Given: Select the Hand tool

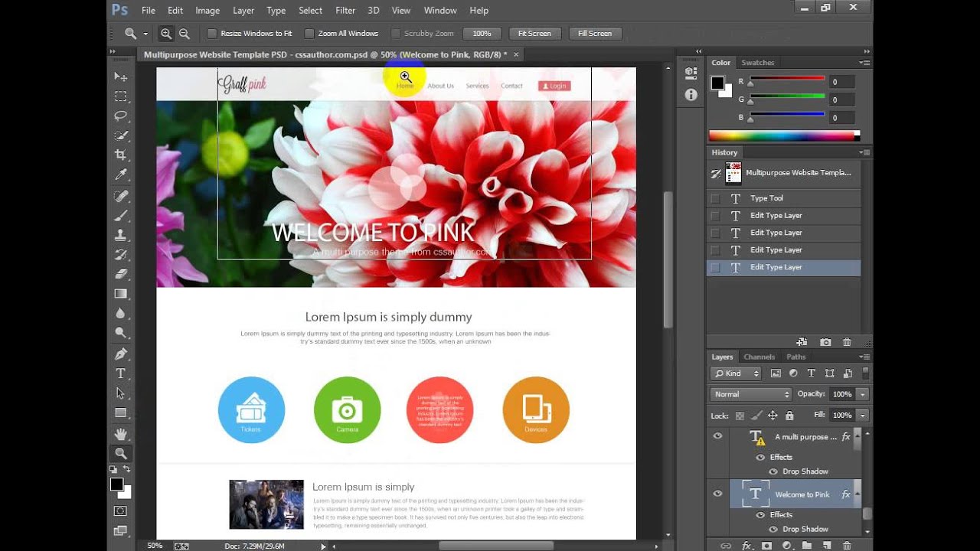Looking at the screenshot, I should [x=121, y=434].
